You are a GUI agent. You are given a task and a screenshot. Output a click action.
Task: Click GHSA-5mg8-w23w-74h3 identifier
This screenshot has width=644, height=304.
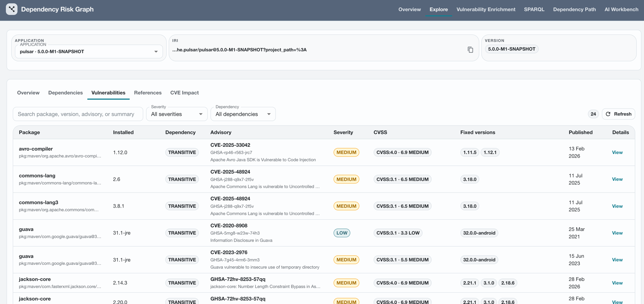point(235,233)
